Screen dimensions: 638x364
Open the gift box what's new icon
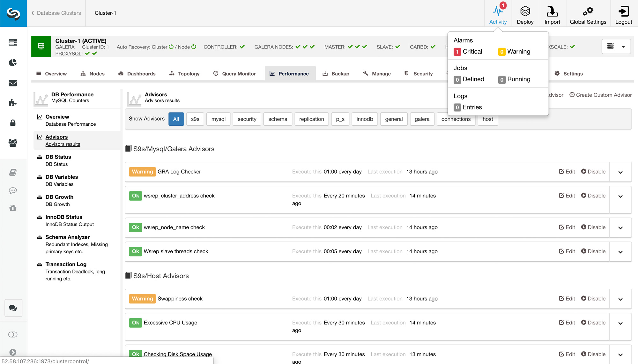(x=13, y=208)
